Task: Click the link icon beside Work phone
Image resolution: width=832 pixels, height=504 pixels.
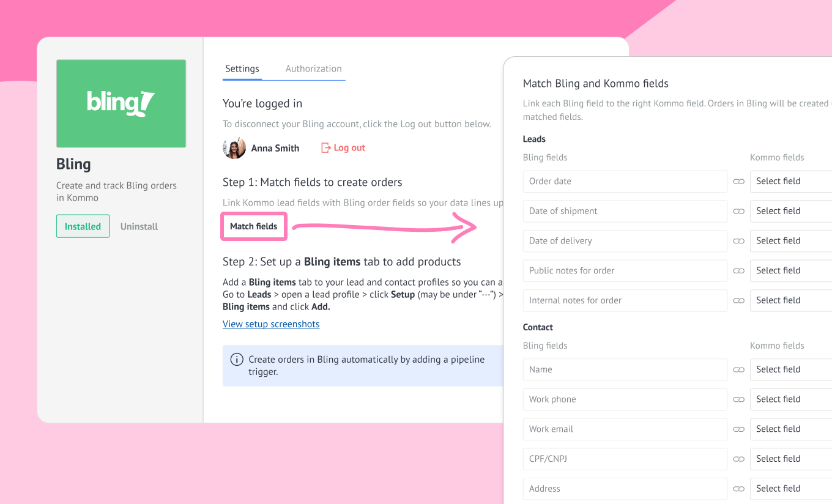Action: [x=738, y=399]
